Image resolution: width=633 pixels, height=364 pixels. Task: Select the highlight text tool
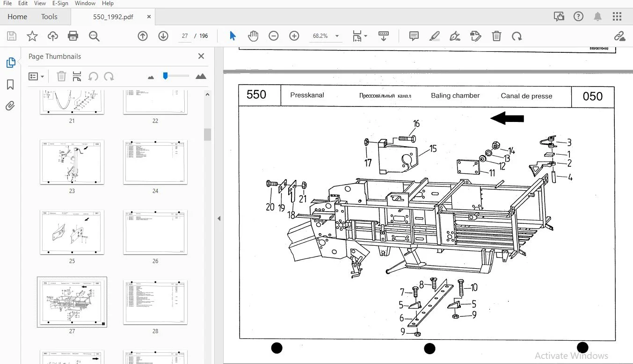click(435, 36)
